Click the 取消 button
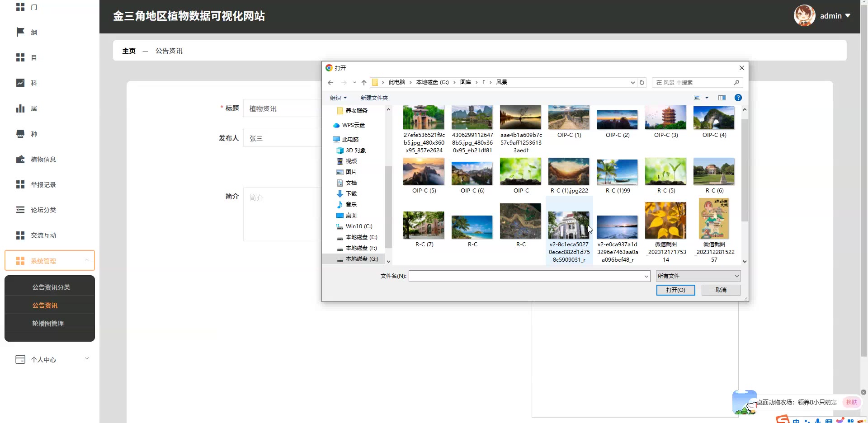 tap(721, 290)
